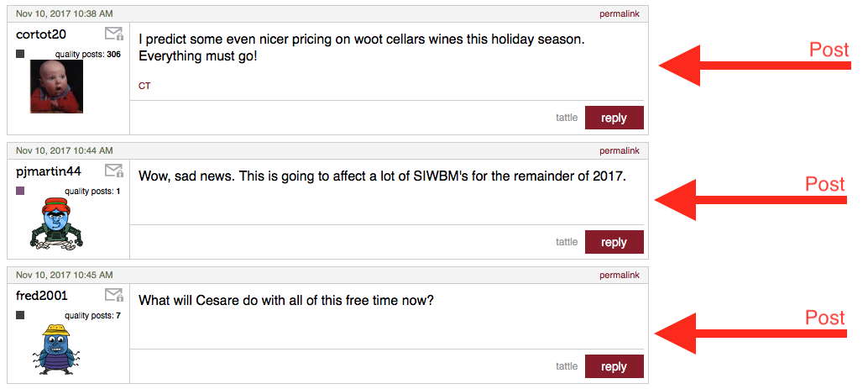Open permalink for the 10:45 AM post

pos(619,275)
